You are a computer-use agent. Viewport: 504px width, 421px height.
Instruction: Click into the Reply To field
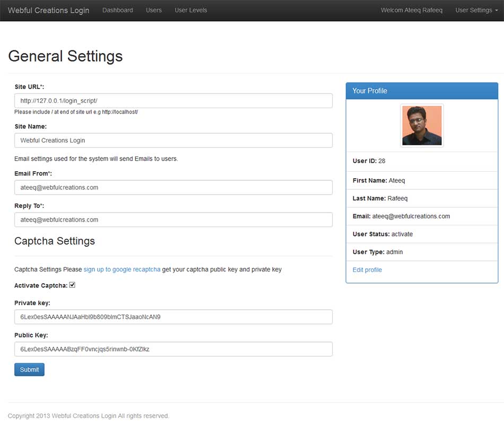[x=173, y=220]
